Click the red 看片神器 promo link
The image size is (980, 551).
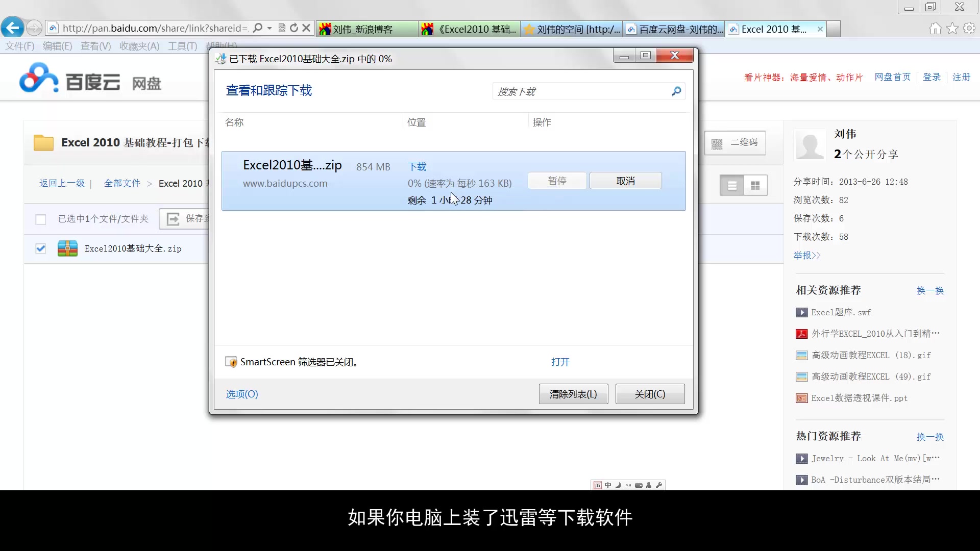tap(803, 78)
